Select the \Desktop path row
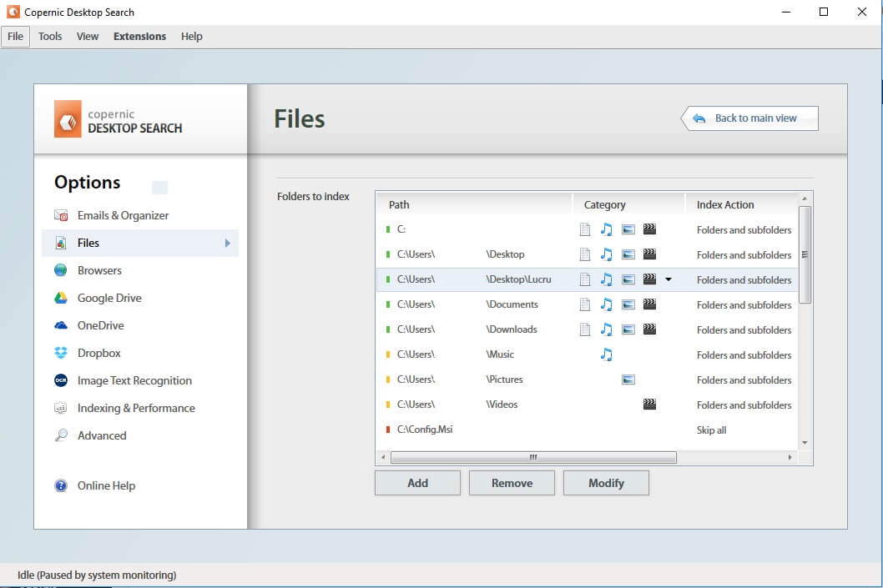This screenshot has width=883, height=588. pyautogui.click(x=587, y=254)
